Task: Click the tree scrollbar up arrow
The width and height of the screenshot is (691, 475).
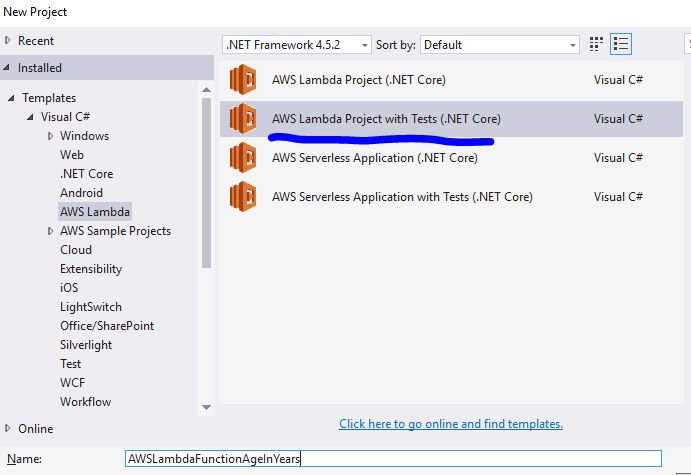Action: point(206,90)
